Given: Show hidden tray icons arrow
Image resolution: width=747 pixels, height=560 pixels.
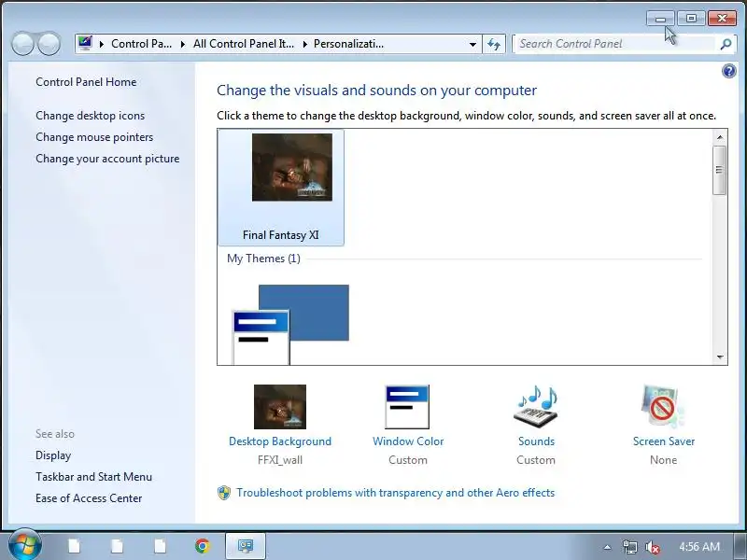Looking at the screenshot, I should pyautogui.click(x=607, y=547).
